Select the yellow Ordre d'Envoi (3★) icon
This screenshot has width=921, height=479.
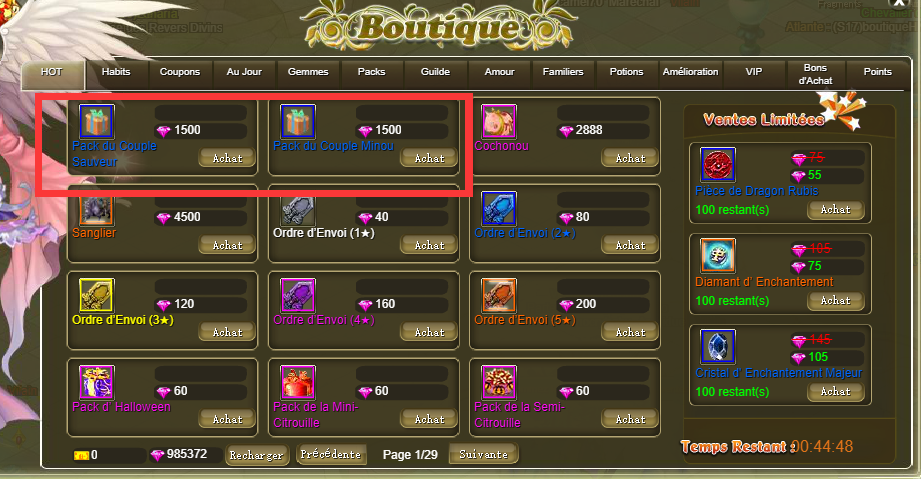pyautogui.click(x=96, y=296)
